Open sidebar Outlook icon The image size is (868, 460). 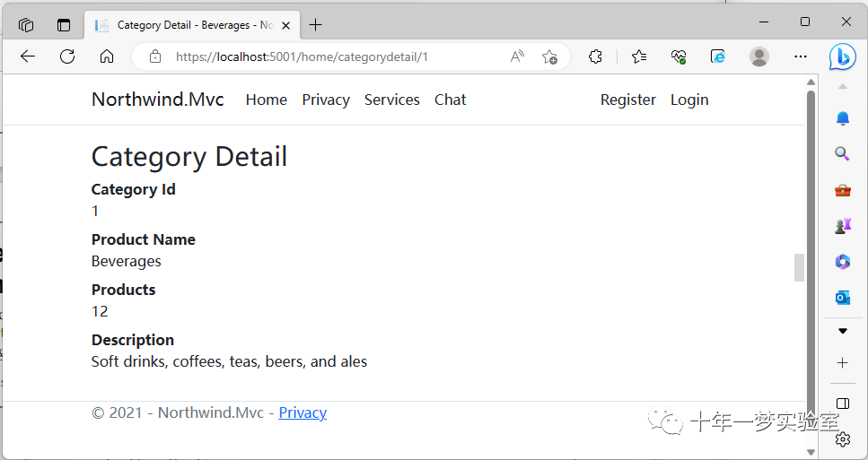coord(843,298)
